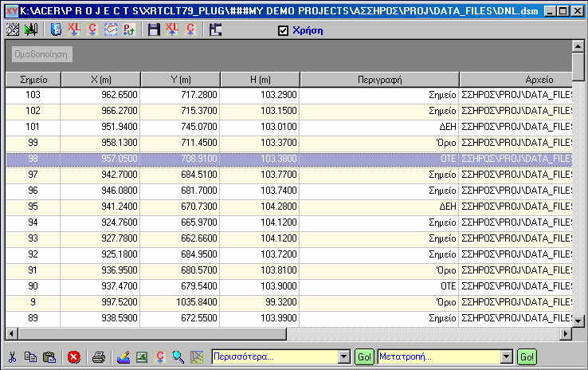Click the horizontal scrollbar left arrow

point(12,333)
